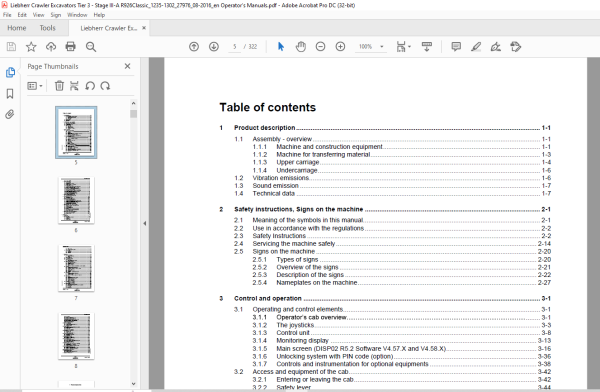Image resolution: width=600 pixels, height=392 pixels.
Task: Select page 7 thumbnail
Action: [76, 268]
